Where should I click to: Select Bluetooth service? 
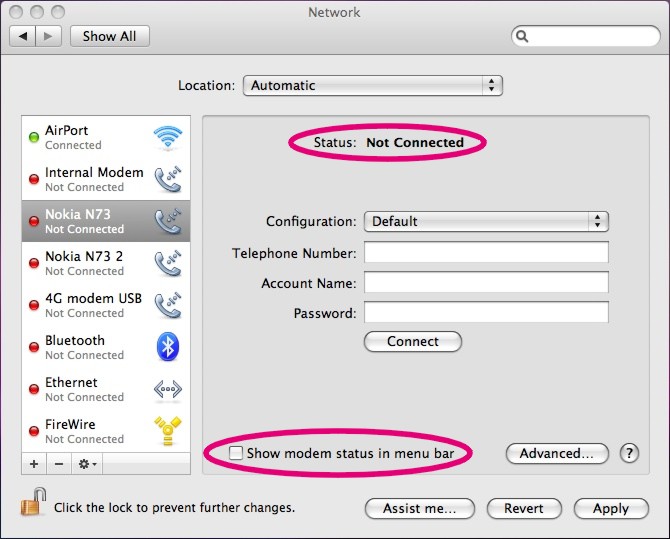click(106, 347)
